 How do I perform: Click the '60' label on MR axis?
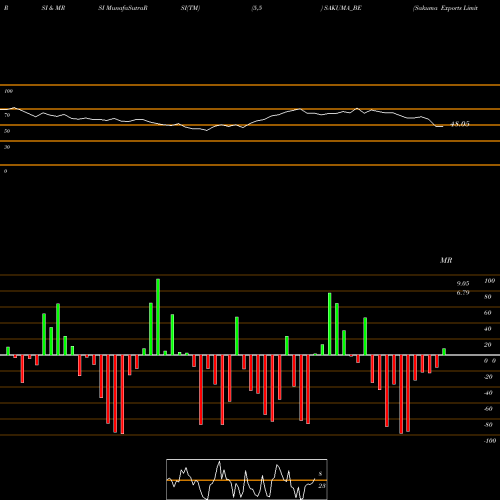click(x=488, y=313)
